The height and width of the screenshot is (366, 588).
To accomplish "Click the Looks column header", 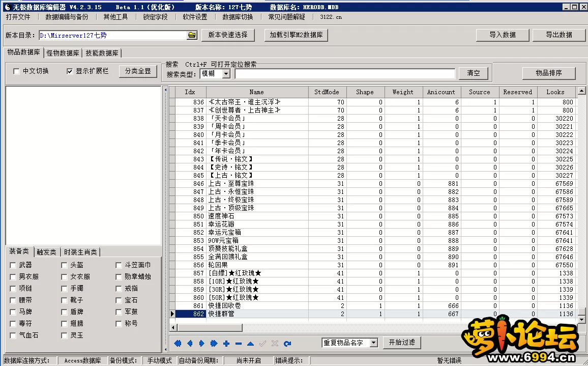I will click(x=555, y=92).
